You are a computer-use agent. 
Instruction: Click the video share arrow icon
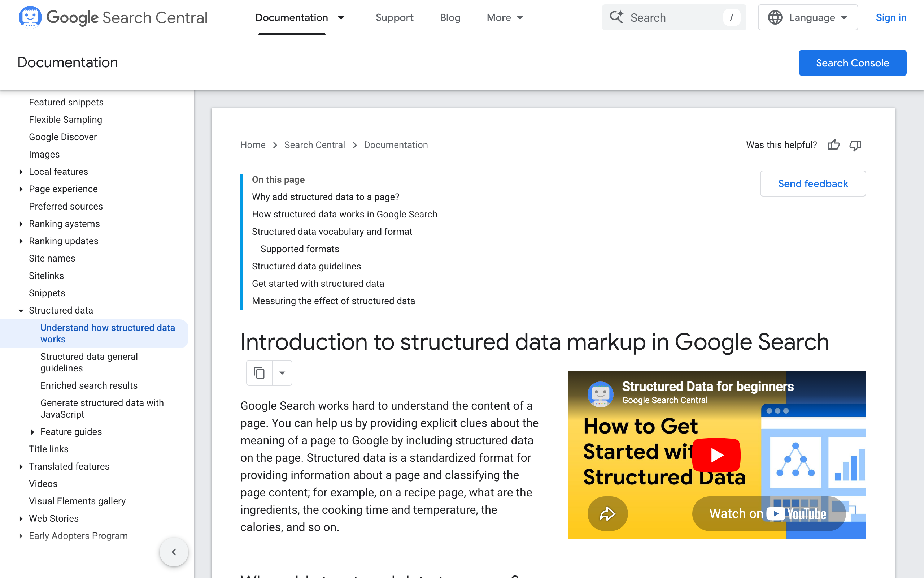pos(607,513)
